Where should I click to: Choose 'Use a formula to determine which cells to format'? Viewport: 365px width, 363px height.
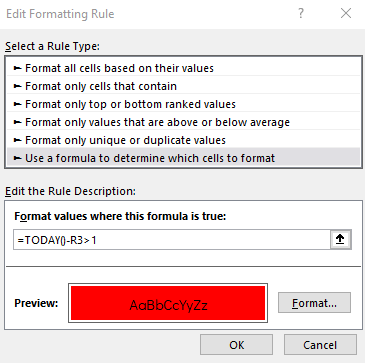183,158
